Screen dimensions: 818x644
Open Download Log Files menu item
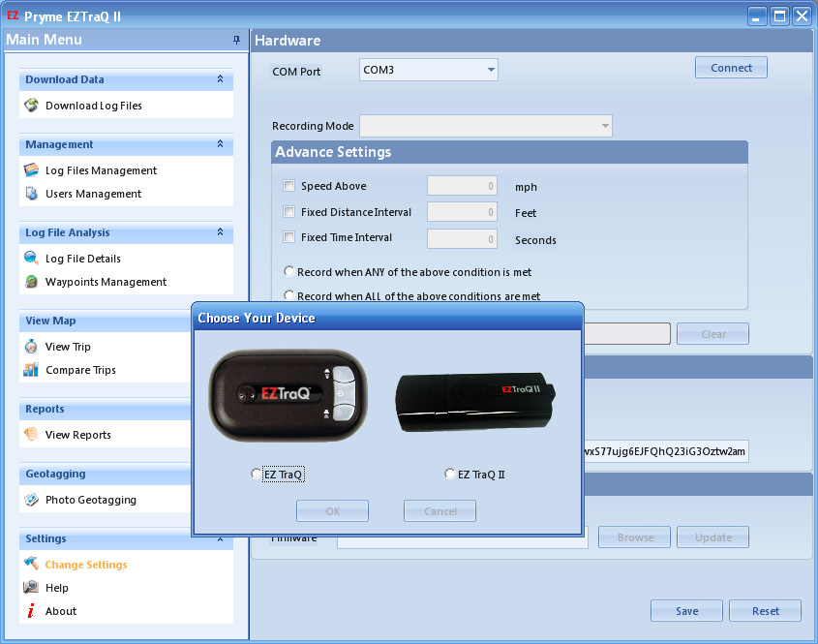[94, 106]
